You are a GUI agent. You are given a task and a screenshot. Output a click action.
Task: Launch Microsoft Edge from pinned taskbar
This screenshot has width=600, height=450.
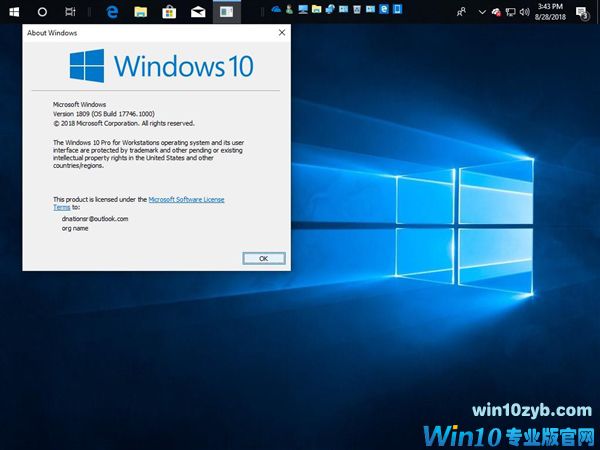click(112, 12)
